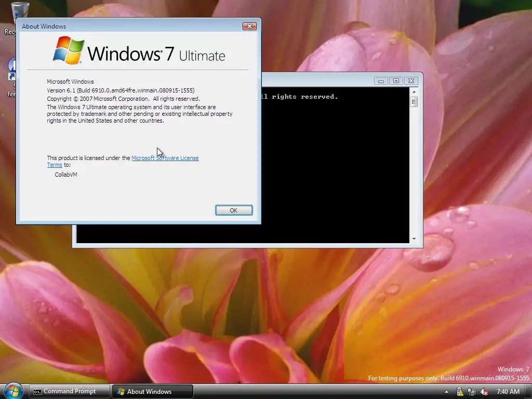
Task: Show hidden tray icons arrow
Action: pos(446,392)
